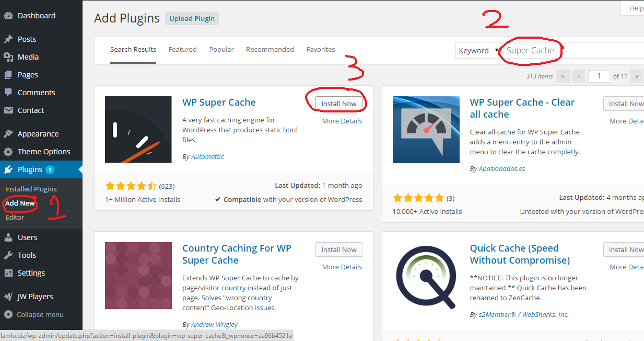This screenshot has height=341, width=644.
Task: Switch to the Recommended tab
Action: click(270, 50)
